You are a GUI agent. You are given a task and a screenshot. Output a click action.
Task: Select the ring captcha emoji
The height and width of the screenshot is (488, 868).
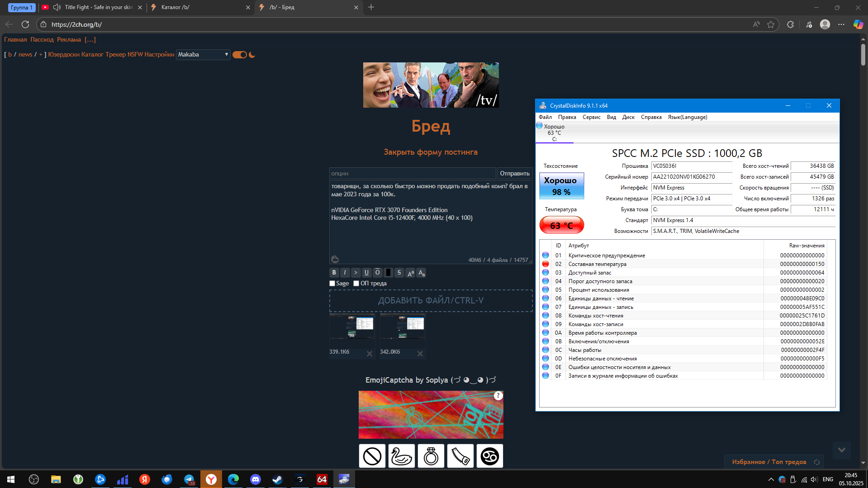431,456
